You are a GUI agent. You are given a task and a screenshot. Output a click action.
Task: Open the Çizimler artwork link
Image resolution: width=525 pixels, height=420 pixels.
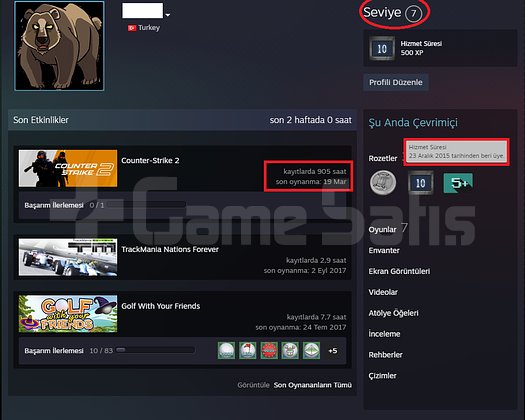(x=382, y=376)
